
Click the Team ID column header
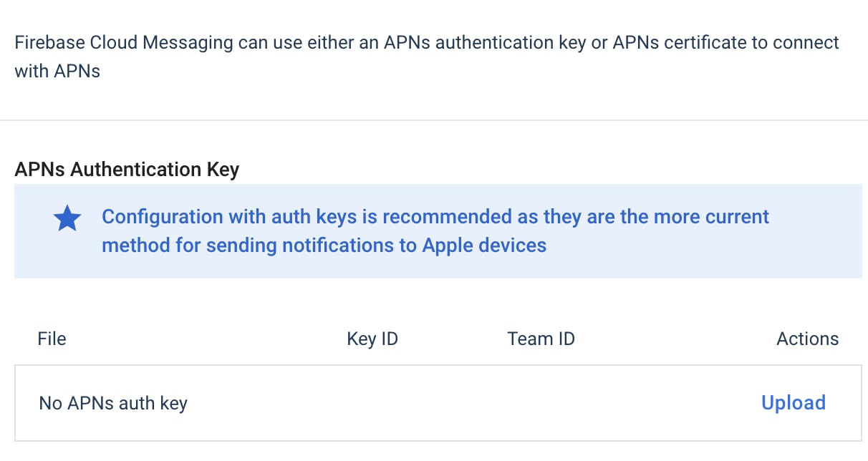(x=541, y=339)
